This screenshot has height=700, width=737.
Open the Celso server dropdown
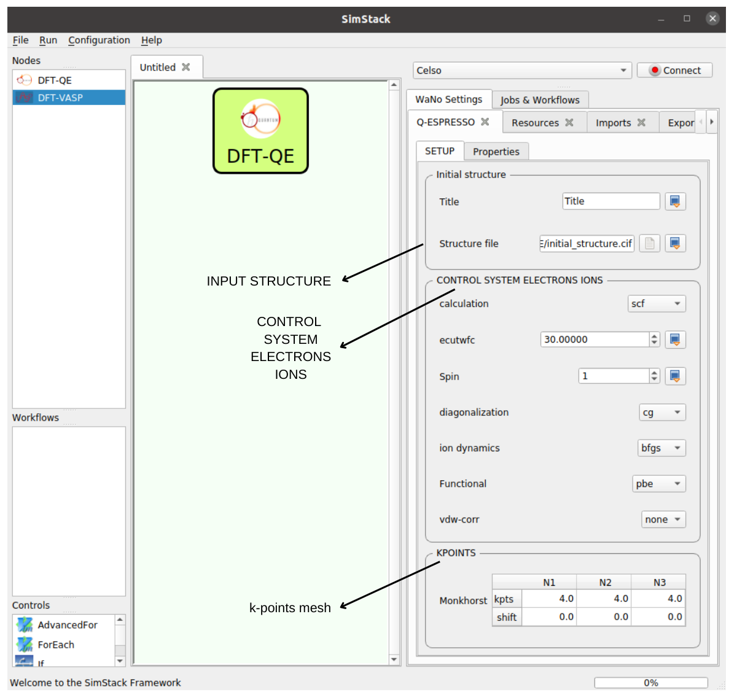pos(522,70)
